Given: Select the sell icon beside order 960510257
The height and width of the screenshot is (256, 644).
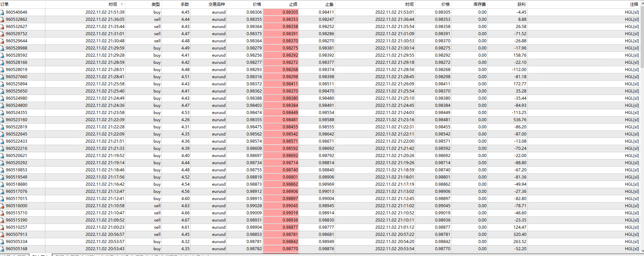Looking at the screenshot, I should [x=2, y=227].
